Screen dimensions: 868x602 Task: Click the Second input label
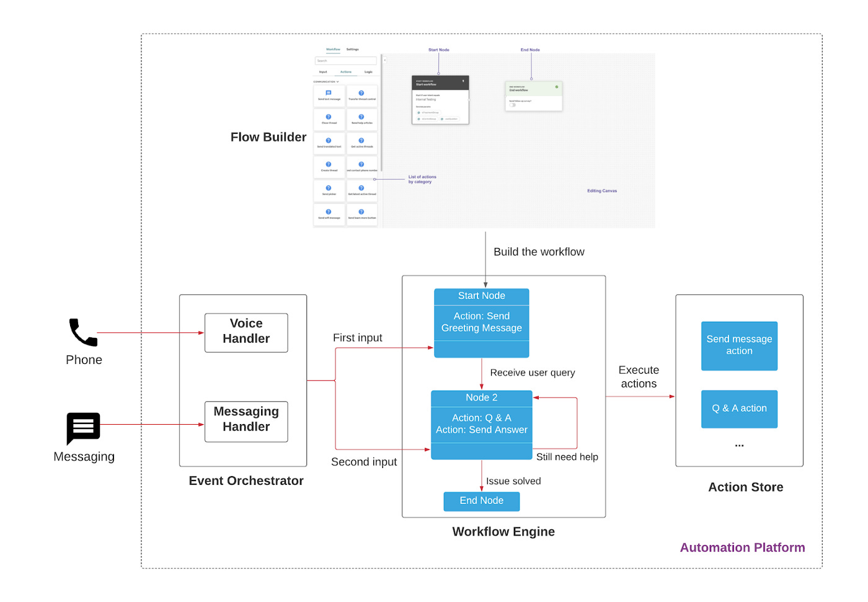[x=364, y=462]
